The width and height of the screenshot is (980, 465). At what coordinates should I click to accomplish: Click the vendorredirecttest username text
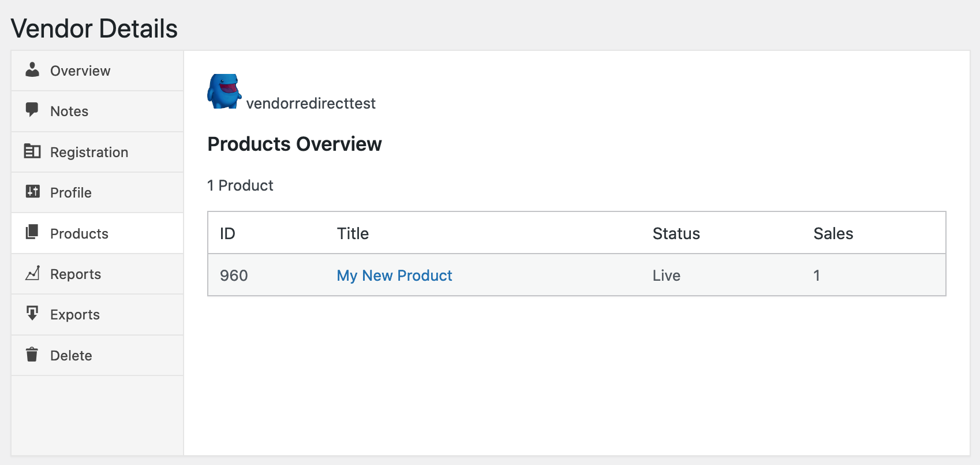point(311,103)
